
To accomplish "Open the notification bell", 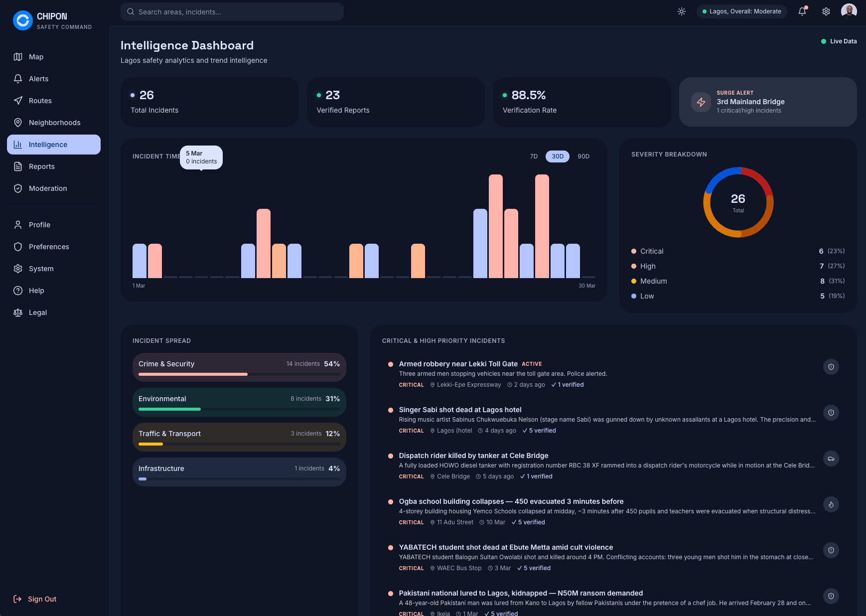I will click(802, 11).
